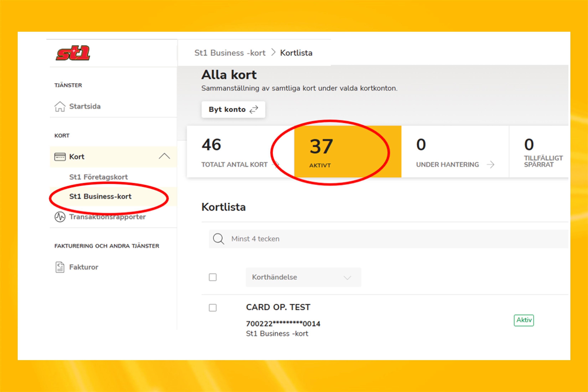The width and height of the screenshot is (588, 392).
Task: Click the Transaktionsrapporter pulse icon
Action: [x=60, y=217]
